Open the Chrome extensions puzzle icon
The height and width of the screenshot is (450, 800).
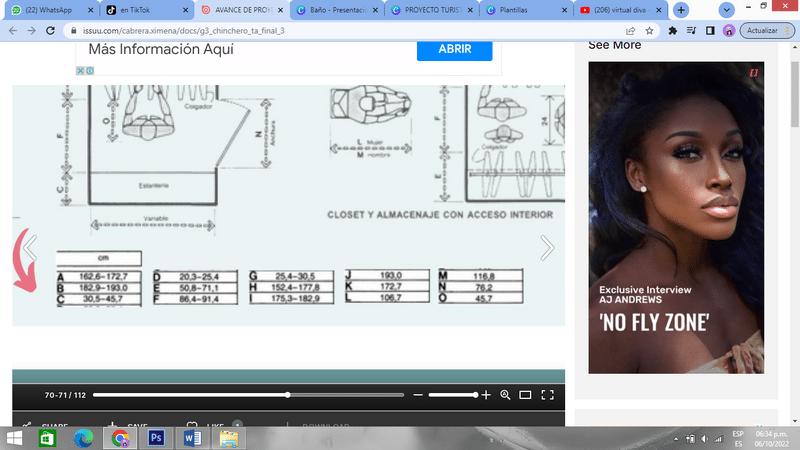(x=672, y=31)
